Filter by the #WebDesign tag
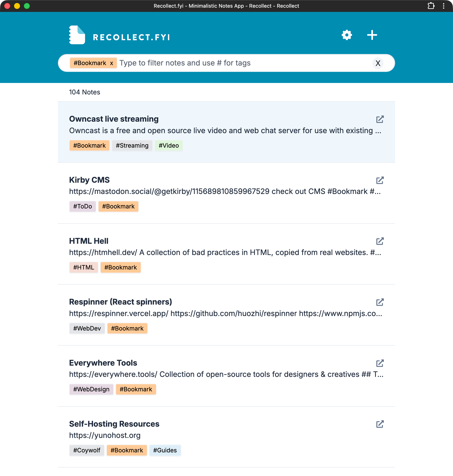The image size is (453, 476). click(91, 389)
